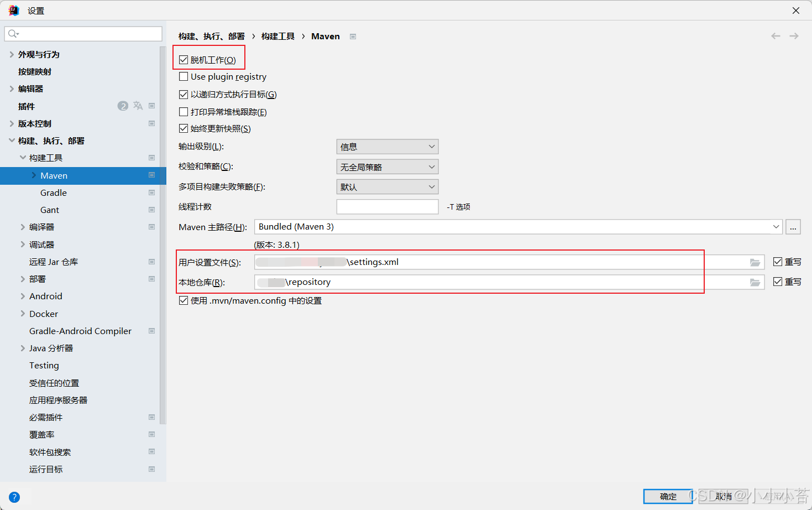Select Gradle in settings tree

(54, 192)
